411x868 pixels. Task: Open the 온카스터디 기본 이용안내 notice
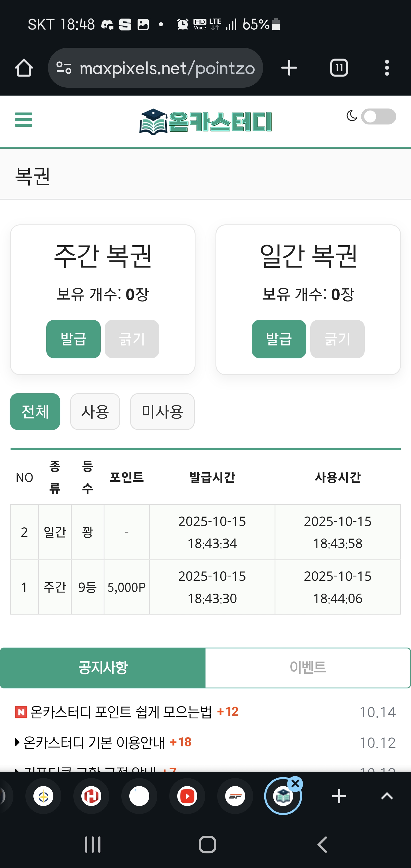coord(94,742)
